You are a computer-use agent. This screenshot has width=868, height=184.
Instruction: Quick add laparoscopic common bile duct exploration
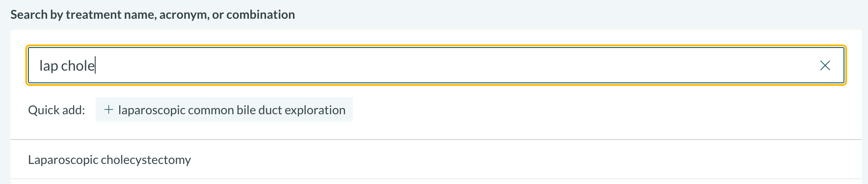point(224,110)
